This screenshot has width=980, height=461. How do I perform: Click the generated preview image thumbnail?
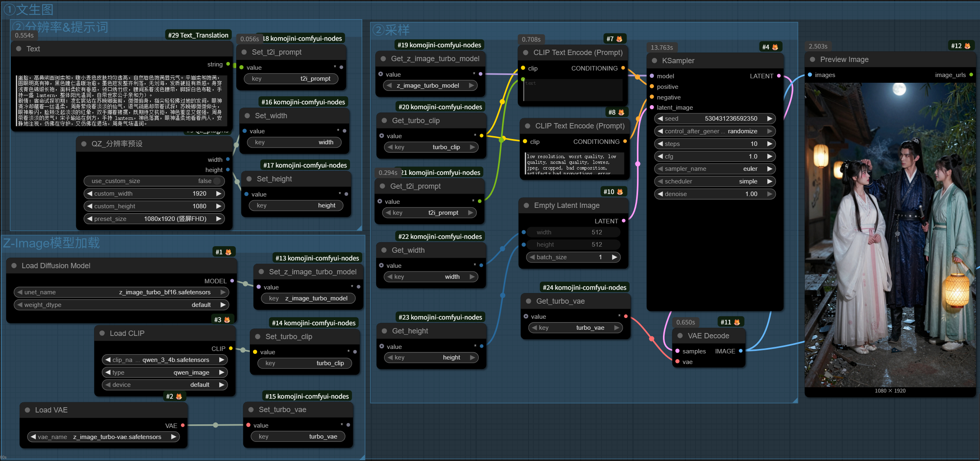click(x=890, y=235)
